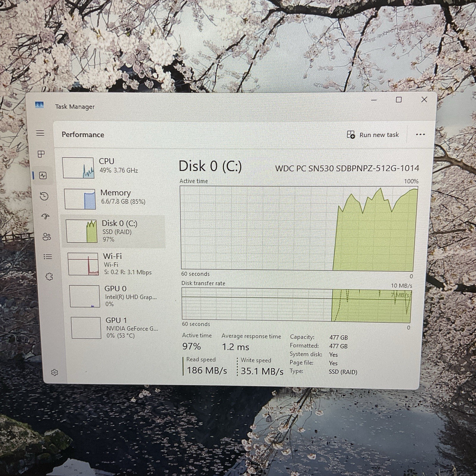
Task: Open the hamburger navigation menu
Action: (x=40, y=133)
